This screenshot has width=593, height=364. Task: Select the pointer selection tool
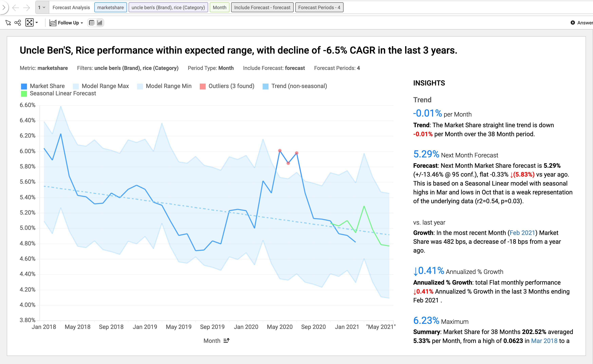coord(8,23)
